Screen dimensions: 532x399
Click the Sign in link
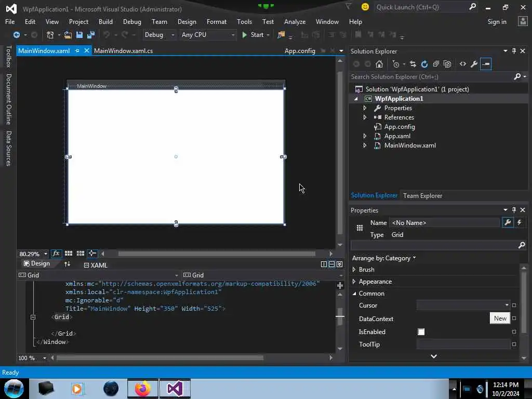click(497, 22)
